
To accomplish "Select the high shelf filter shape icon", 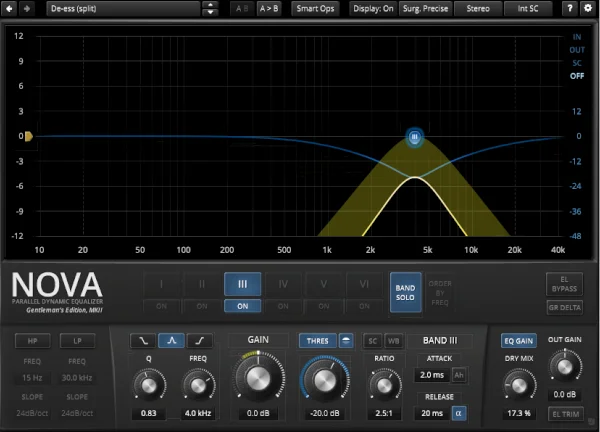I will (200, 341).
